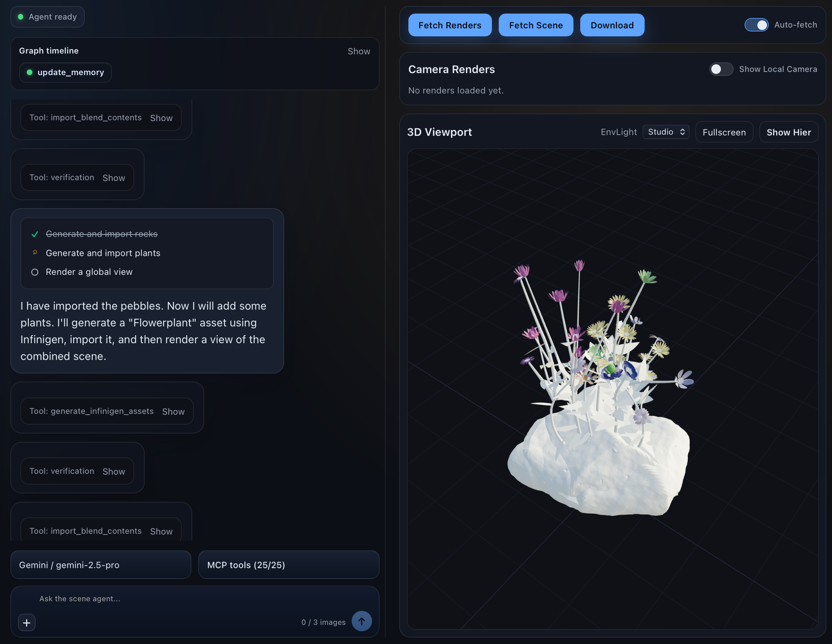The image size is (832, 644).
Task: Click the Agent ready status indicator
Action: 48,17
